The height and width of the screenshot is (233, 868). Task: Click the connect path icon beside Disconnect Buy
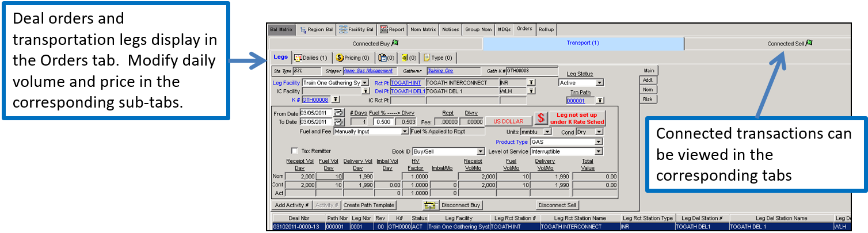click(430, 205)
